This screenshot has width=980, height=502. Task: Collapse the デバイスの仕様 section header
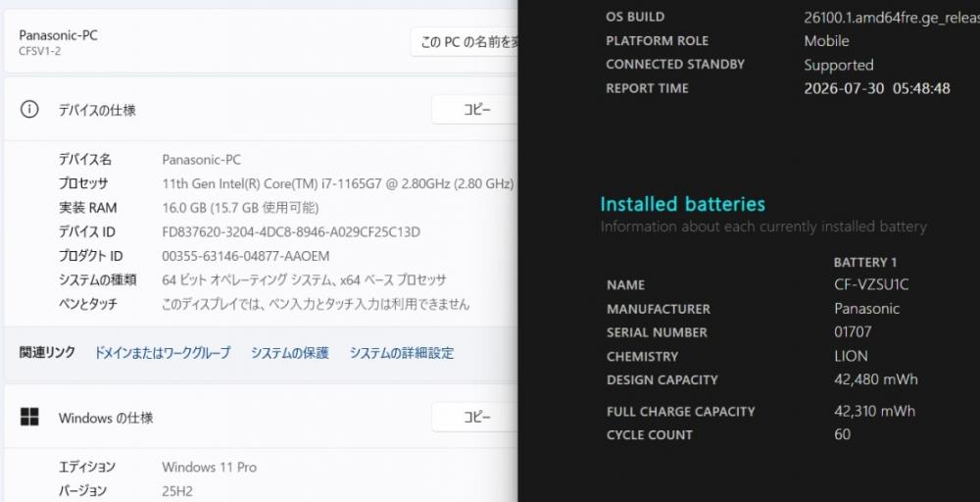pos(262,110)
